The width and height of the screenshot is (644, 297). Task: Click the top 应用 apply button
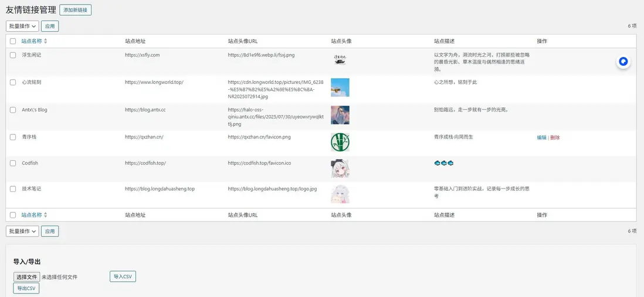[50, 26]
